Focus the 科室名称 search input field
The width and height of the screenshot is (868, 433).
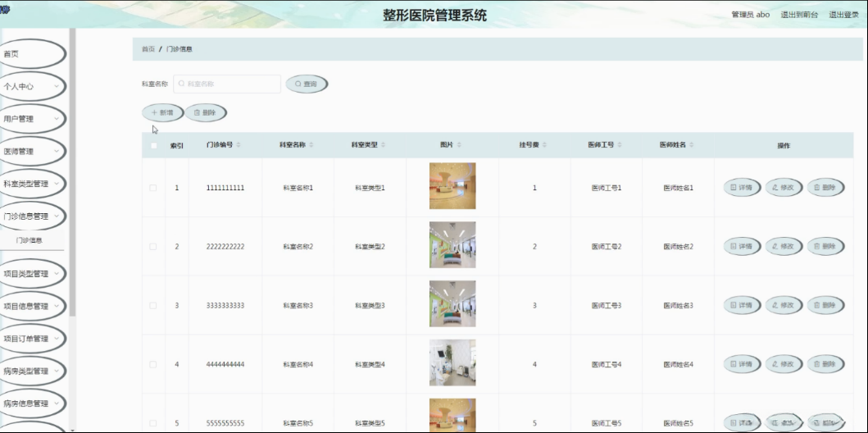pos(227,84)
